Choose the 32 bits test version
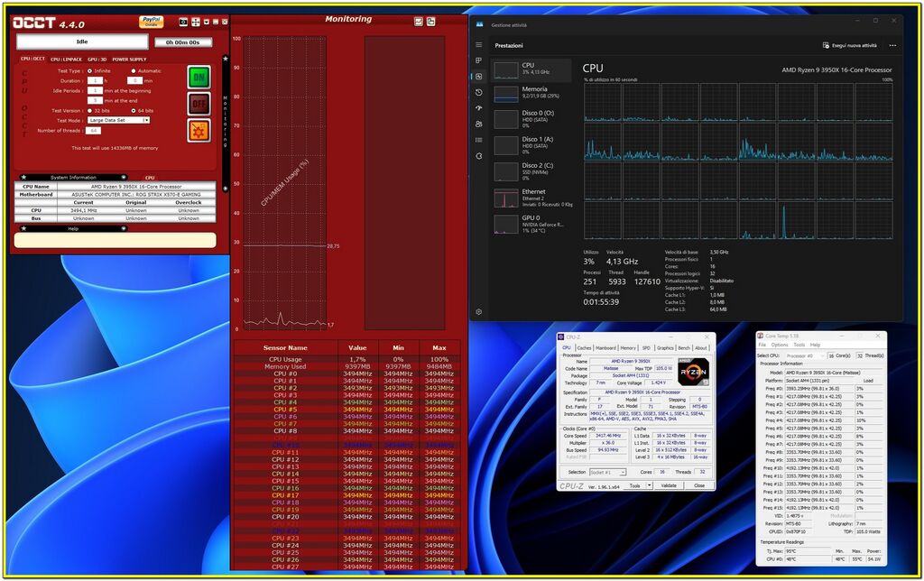Viewport: 924px width, 581px height. (89, 110)
